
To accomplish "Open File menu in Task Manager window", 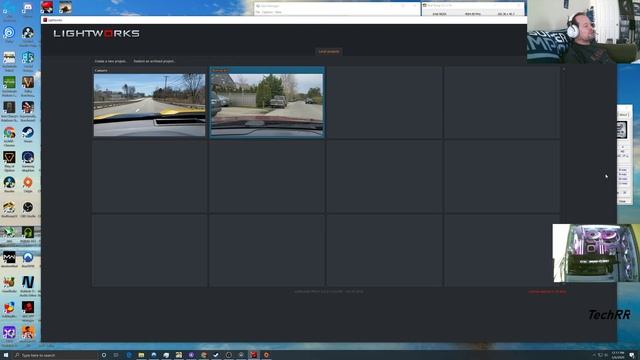I will pos(258,12).
